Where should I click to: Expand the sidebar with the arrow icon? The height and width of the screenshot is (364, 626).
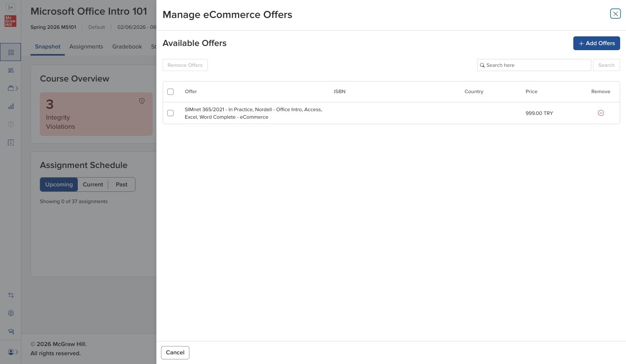coord(11,8)
